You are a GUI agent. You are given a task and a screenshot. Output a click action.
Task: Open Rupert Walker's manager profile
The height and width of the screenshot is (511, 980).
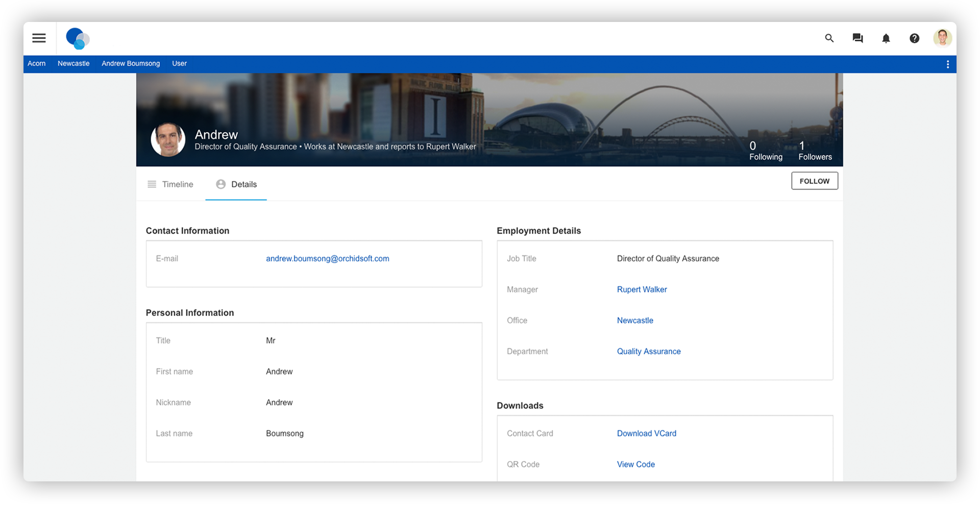642,289
